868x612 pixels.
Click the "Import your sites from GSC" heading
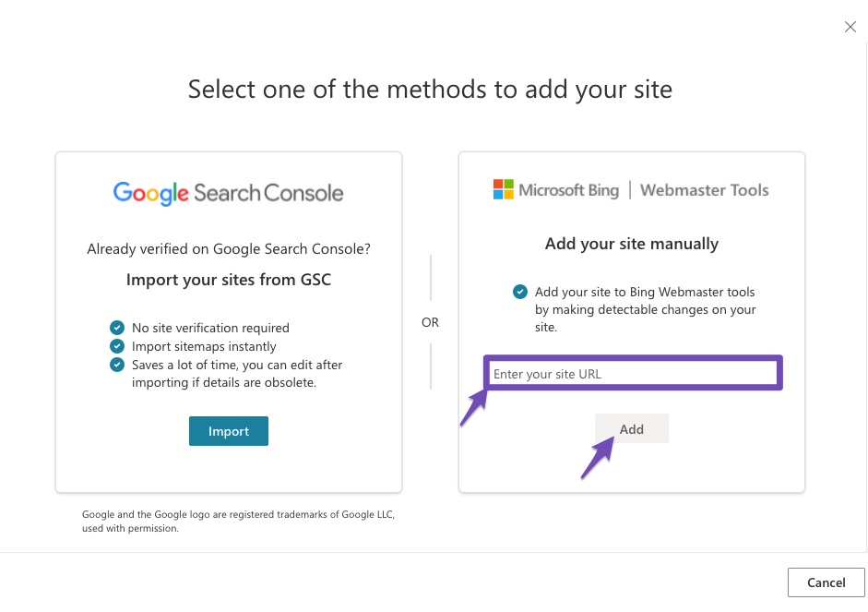tap(229, 280)
